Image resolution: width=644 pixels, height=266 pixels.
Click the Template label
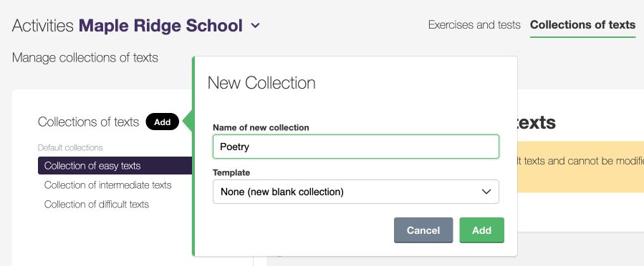pyautogui.click(x=231, y=172)
